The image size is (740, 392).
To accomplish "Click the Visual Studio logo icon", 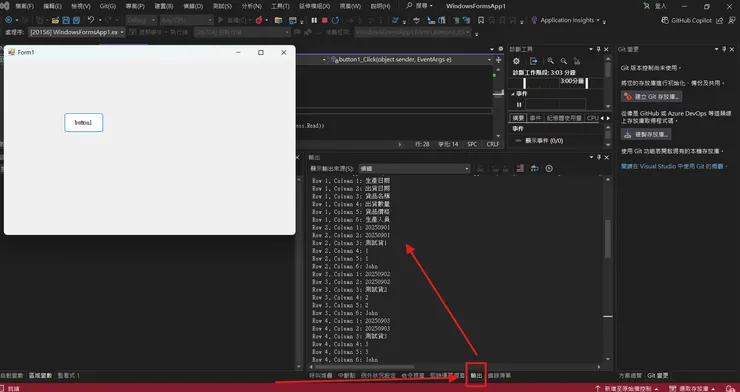I will click(x=5, y=6).
